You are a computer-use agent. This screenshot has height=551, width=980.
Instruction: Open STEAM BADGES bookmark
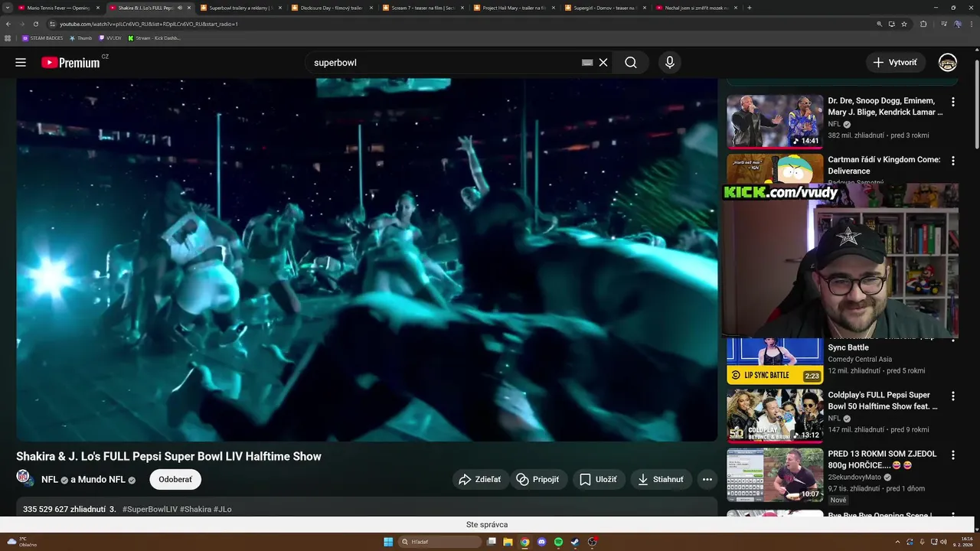(x=43, y=37)
